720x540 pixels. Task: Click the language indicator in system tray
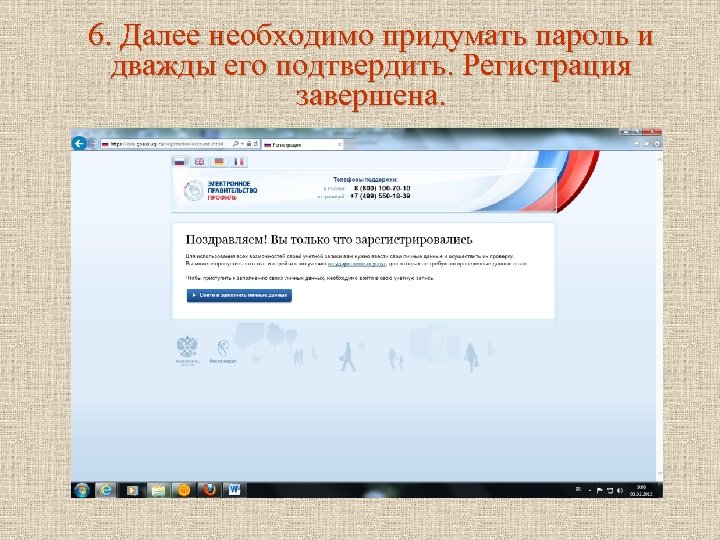pyautogui.click(x=579, y=489)
